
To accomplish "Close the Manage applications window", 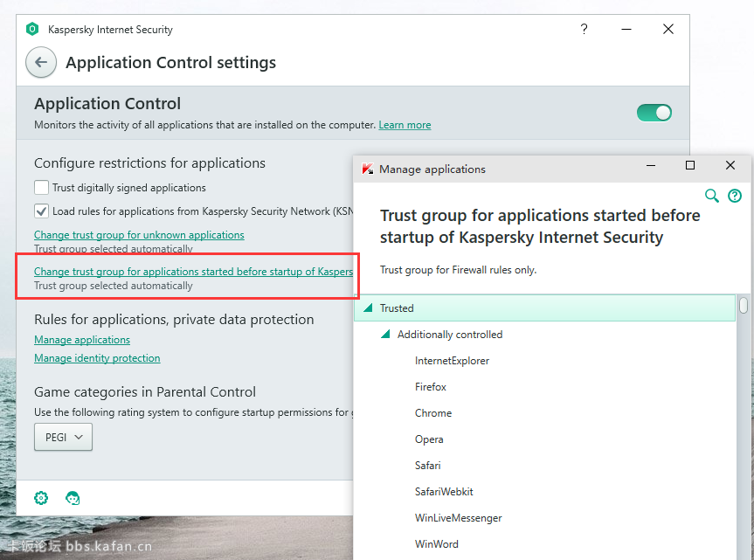I will 730,165.
